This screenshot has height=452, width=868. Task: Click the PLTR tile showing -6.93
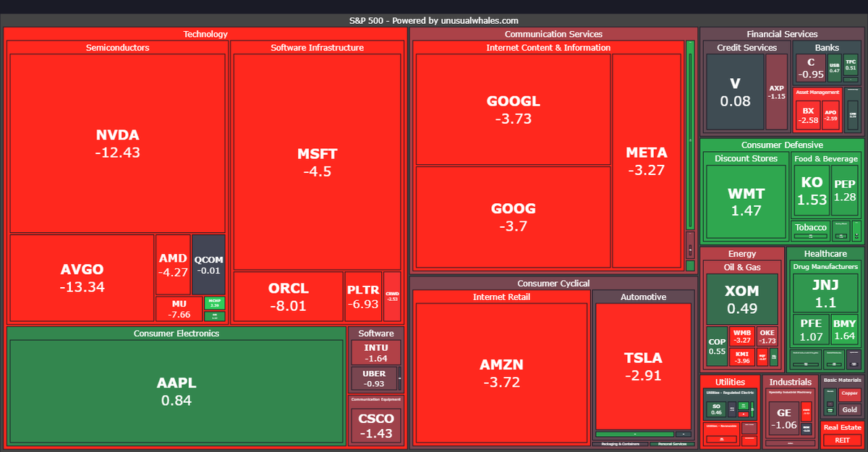click(x=363, y=297)
